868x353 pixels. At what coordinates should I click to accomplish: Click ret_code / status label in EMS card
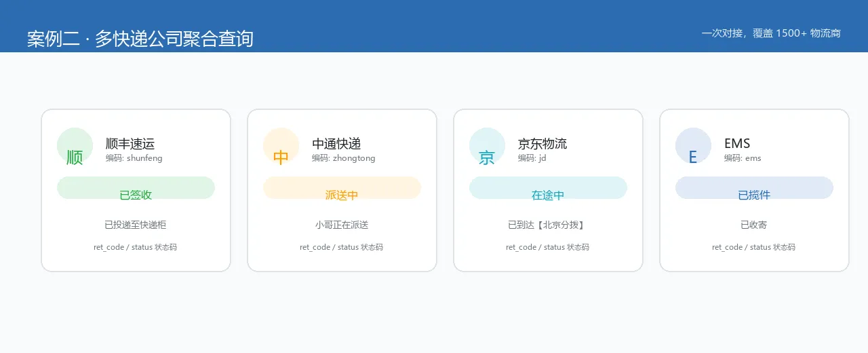point(754,247)
